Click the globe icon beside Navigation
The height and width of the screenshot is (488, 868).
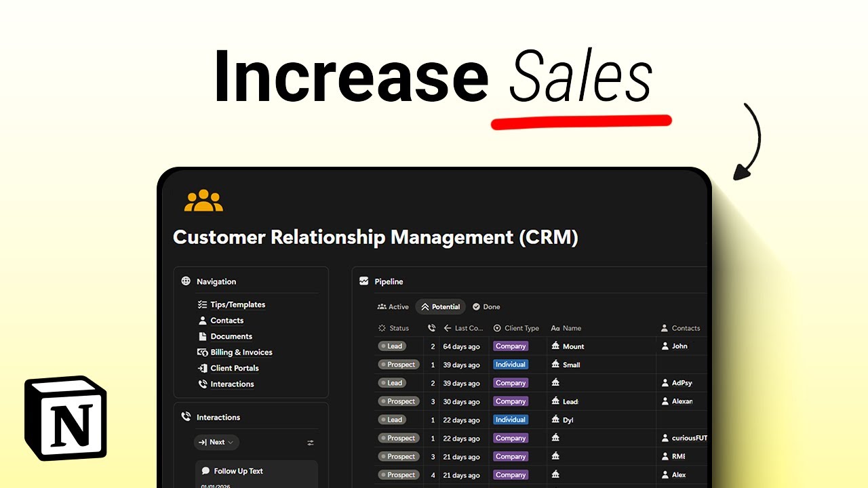click(x=186, y=281)
